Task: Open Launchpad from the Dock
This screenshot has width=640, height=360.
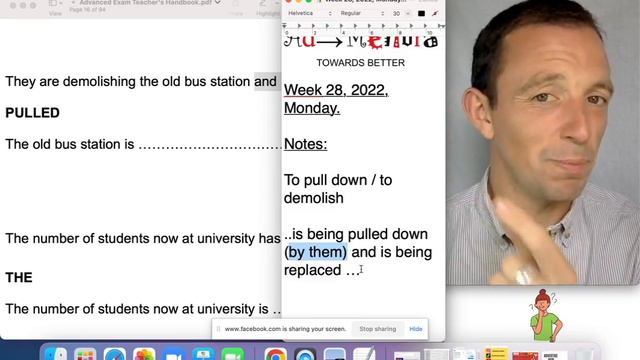Action: click(x=85, y=354)
